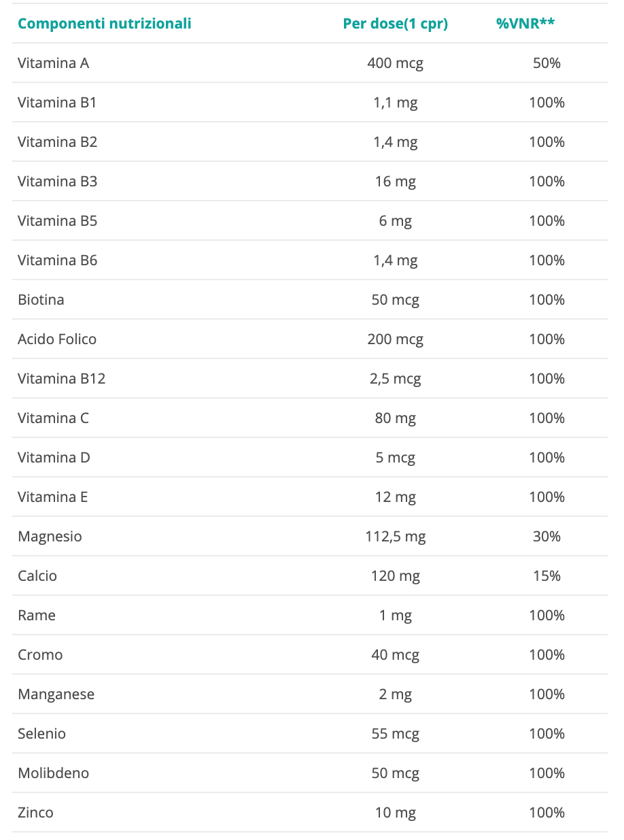Click the Componenti nutrizionali column header

tap(105, 24)
